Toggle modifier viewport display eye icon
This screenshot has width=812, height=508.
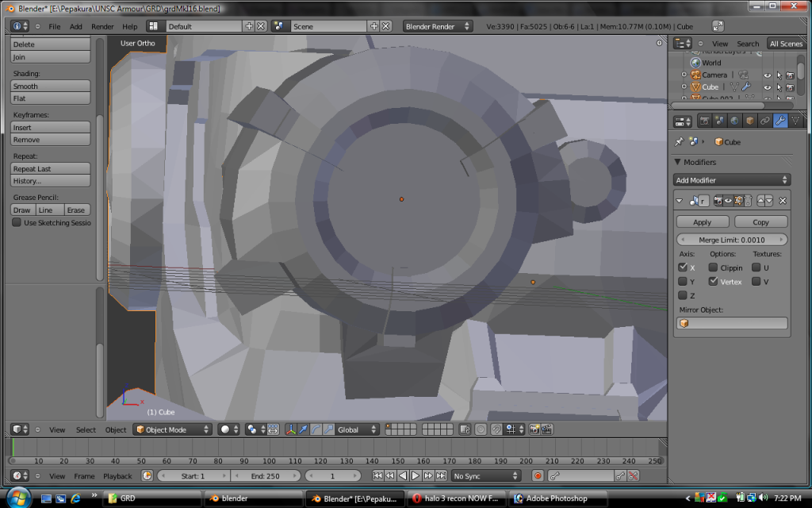point(728,201)
